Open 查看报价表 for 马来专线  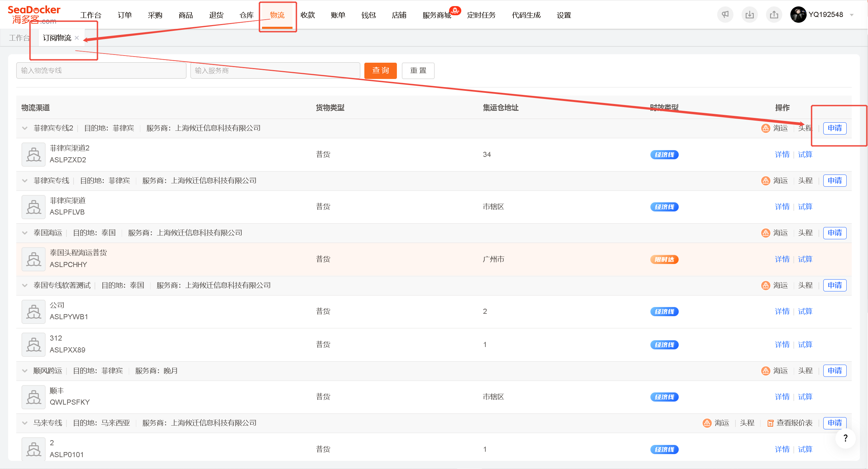pyautogui.click(x=794, y=423)
